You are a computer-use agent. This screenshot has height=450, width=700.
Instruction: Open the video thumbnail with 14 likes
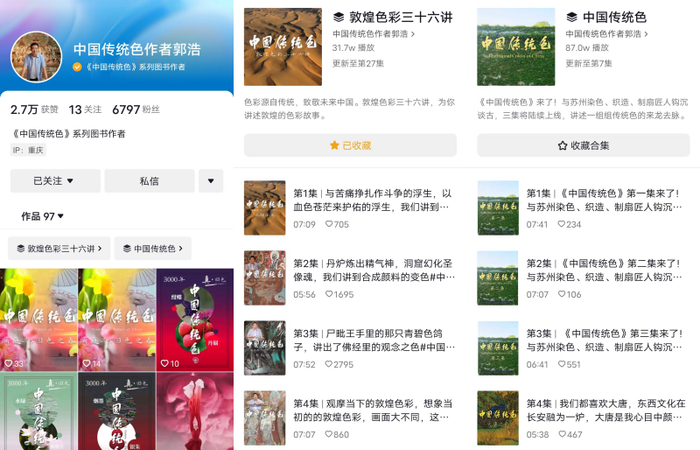point(117,320)
